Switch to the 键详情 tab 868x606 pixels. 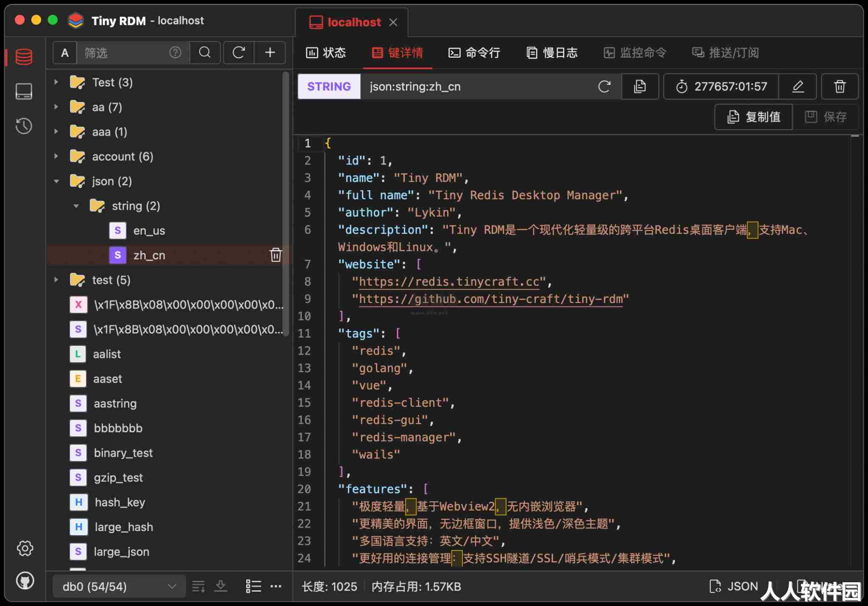point(398,53)
